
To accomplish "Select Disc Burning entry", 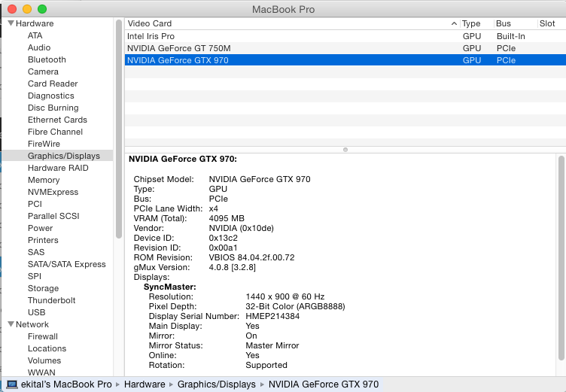I will (53, 108).
